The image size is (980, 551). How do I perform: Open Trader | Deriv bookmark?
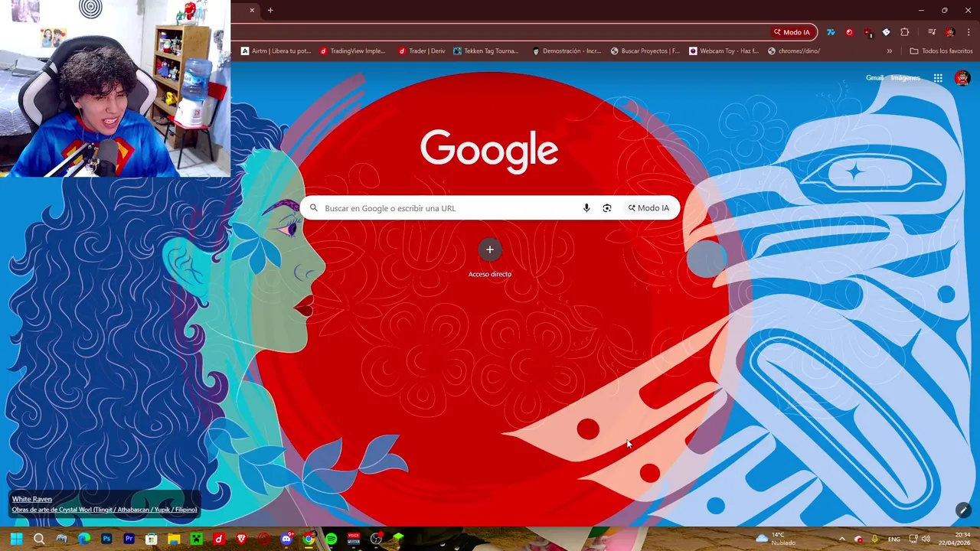[422, 51]
